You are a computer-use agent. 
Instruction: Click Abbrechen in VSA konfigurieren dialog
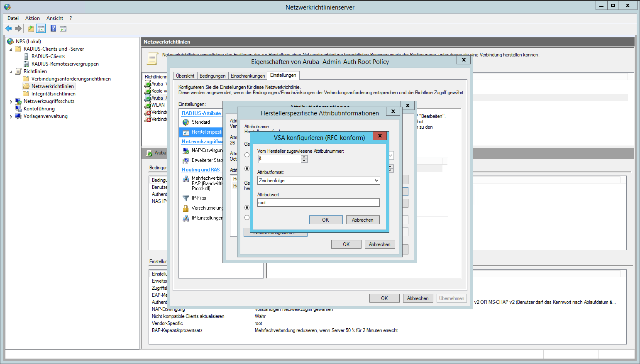[x=362, y=220]
